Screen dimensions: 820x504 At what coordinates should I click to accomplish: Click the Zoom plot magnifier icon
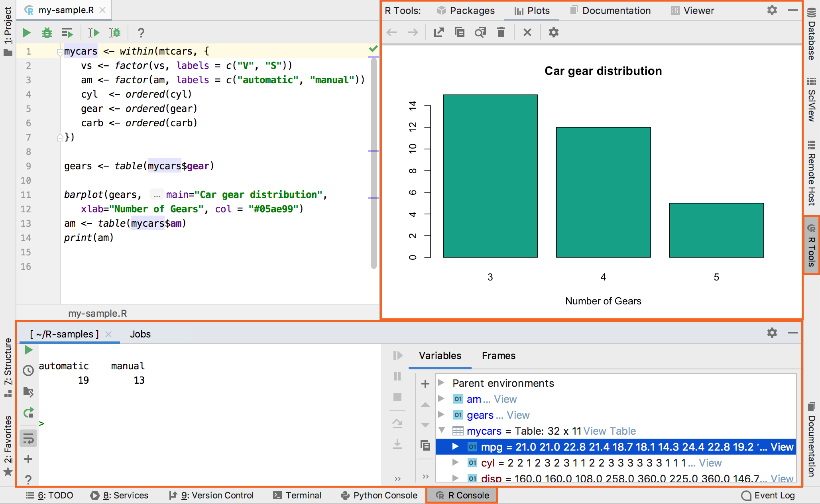click(x=480, y=32)
